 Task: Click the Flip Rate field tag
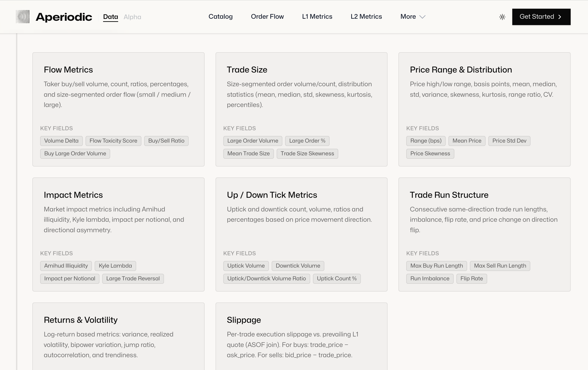click(x=471, y=279)
